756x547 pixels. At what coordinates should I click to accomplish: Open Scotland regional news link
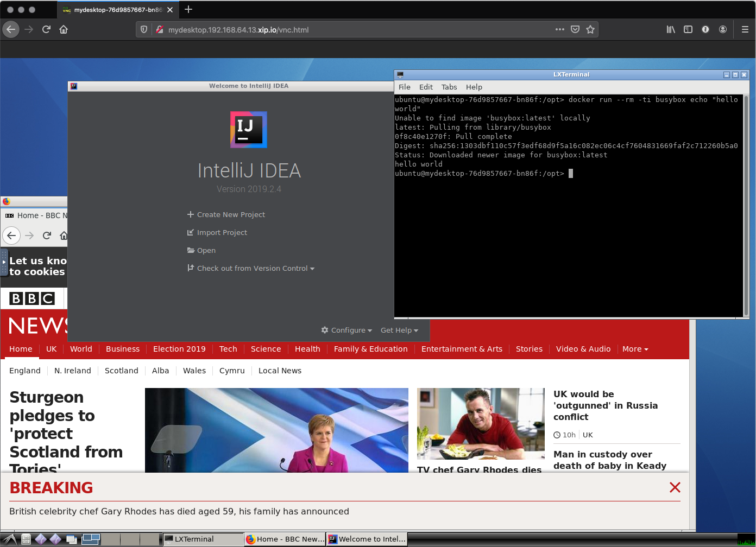pos(122,371)
